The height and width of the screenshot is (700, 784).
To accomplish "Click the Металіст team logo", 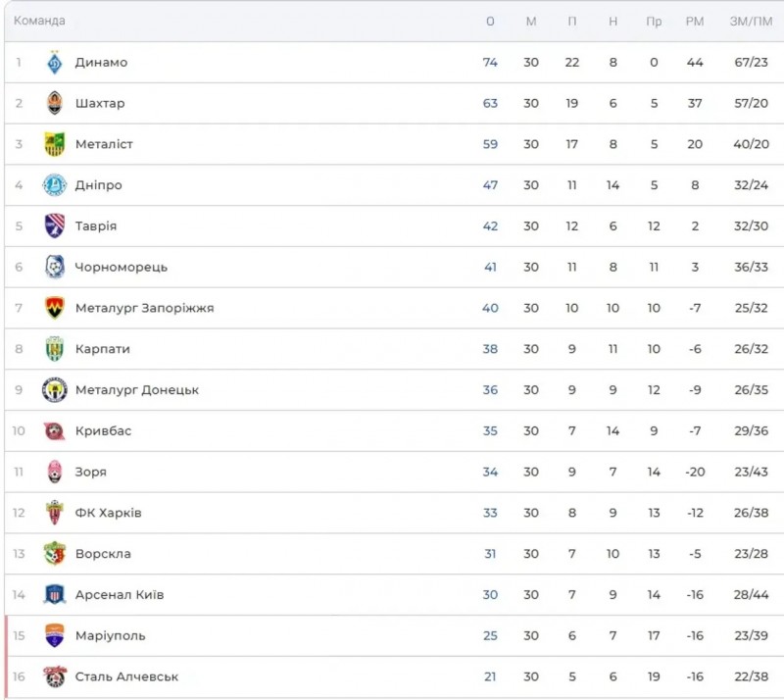I will pyautogui.click(x=55, y=144).
